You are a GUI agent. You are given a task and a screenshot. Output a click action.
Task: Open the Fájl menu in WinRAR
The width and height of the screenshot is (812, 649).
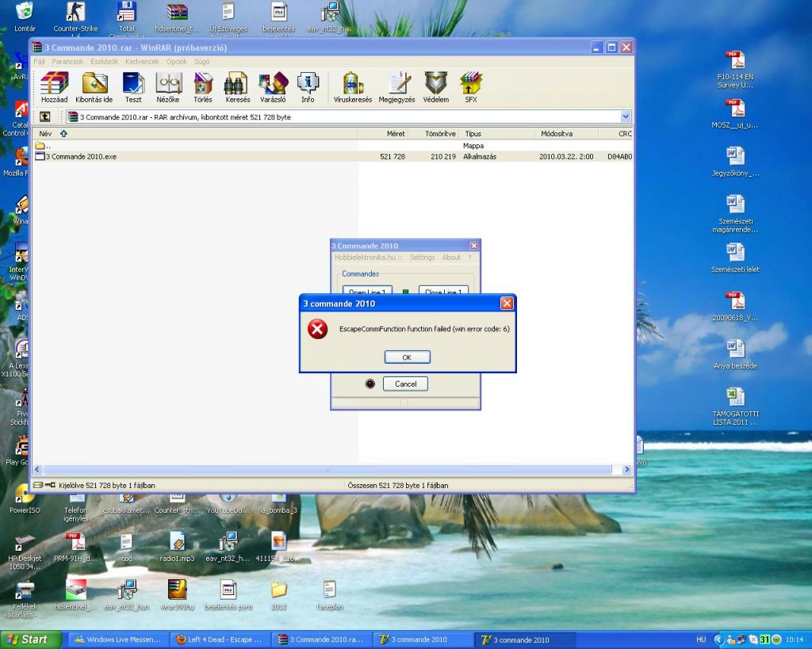pos(39,61)
